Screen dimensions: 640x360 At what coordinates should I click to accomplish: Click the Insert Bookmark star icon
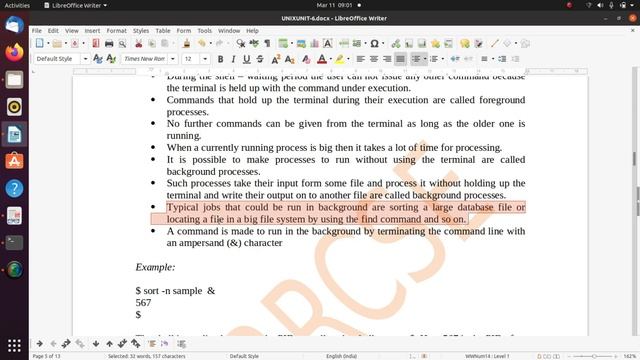click(x=435, y=43)
